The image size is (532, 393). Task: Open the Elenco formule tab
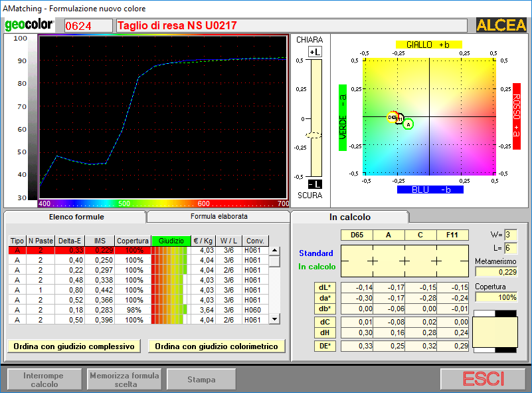[x=76, y=217]
